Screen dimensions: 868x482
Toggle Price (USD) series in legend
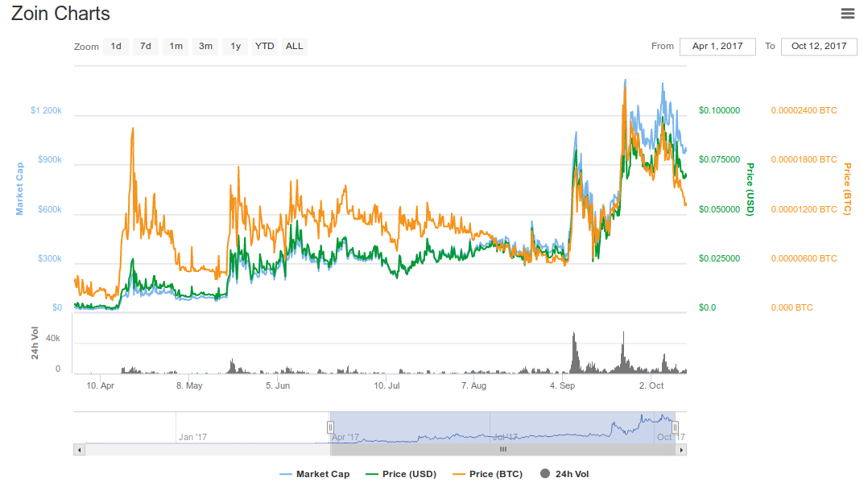click(x=401, y=474)
